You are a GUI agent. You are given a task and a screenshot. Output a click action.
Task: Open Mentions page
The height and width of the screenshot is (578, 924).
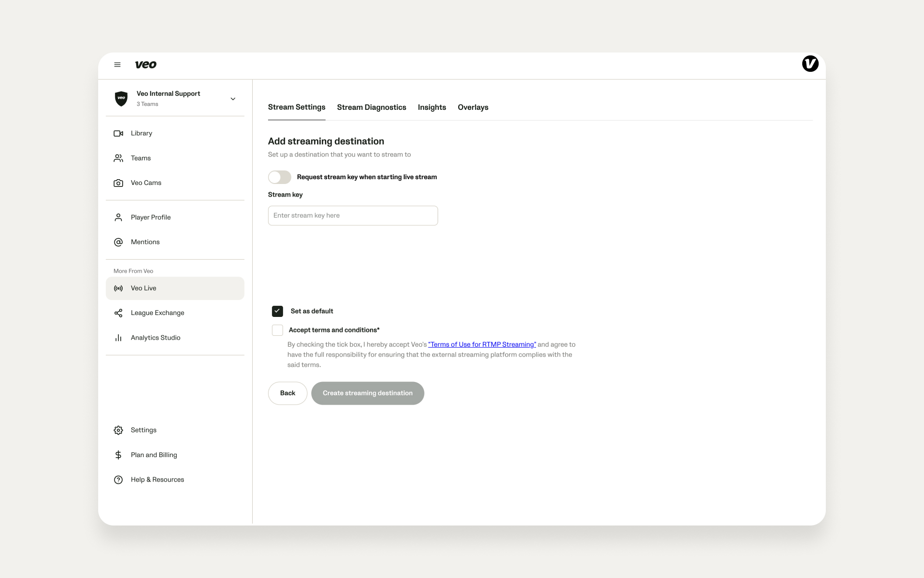tap(175, 242)
